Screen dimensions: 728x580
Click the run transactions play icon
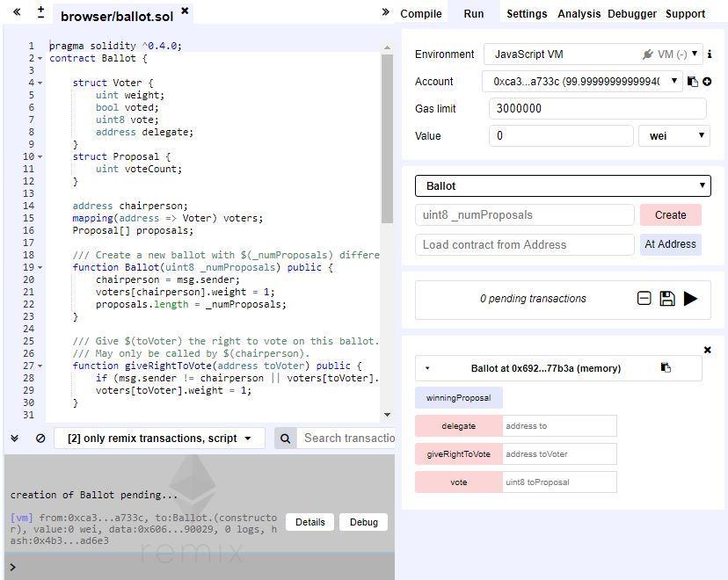[690, 299]
